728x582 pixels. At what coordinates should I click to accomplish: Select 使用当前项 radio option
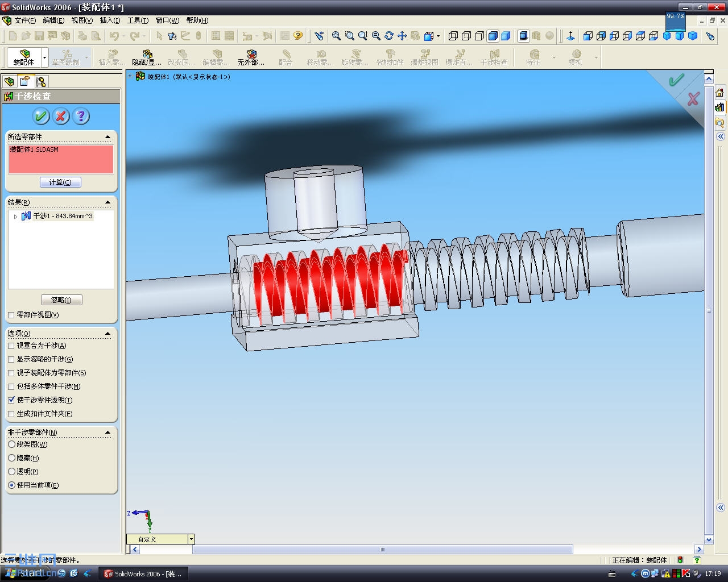(11, 485)
